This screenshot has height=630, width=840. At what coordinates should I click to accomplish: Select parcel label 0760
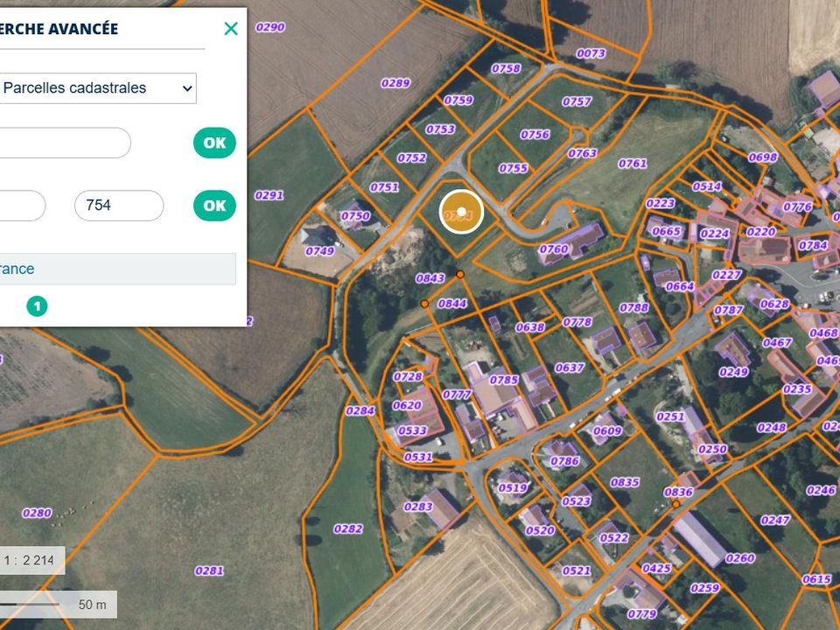(x=553, y=249)
